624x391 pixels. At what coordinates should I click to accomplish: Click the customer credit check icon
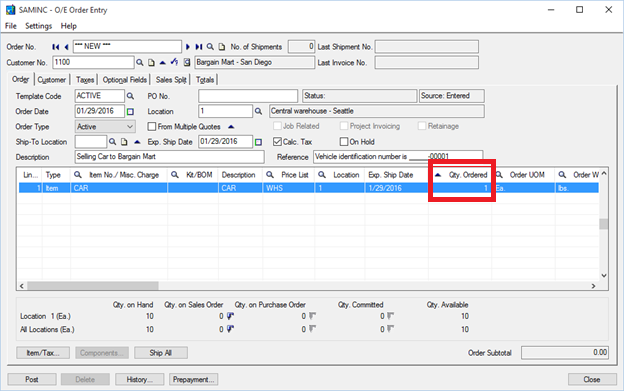point(174,62)
